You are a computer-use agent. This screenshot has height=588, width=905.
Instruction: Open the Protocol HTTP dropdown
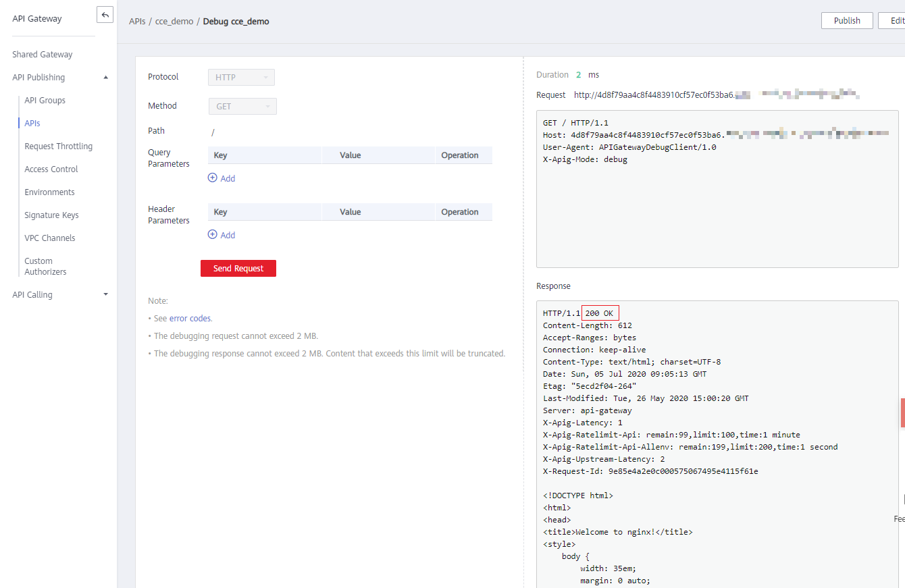241,78
